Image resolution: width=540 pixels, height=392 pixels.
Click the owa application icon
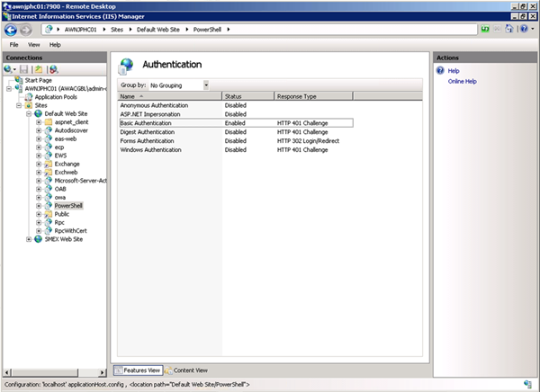coord(49,197)
